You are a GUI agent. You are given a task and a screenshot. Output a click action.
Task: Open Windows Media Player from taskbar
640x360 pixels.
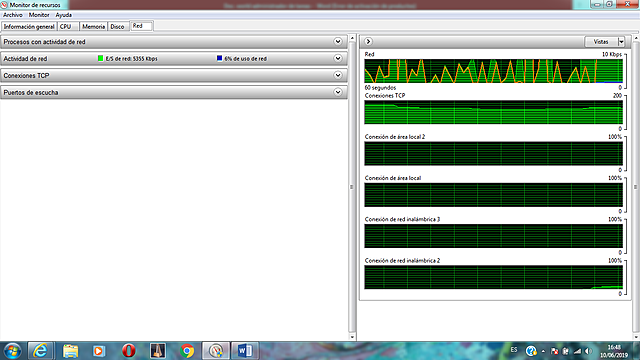tap(99, 351)
